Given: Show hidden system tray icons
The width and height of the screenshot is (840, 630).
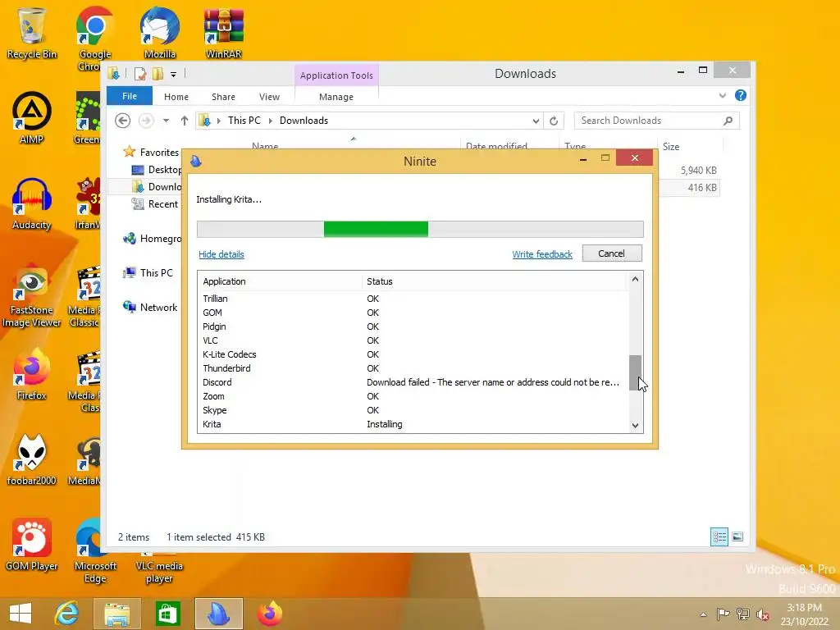Looking at the screenshot, I should tap(703, 614).
